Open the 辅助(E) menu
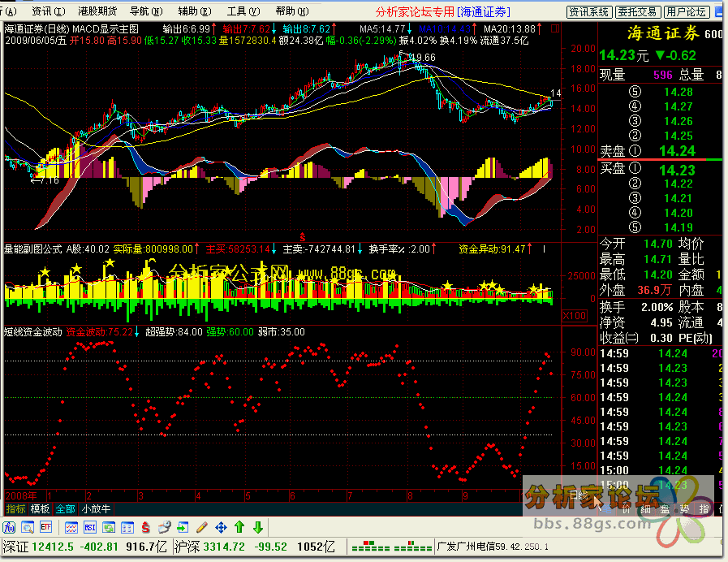728x562 pixels. pos(195,11)
